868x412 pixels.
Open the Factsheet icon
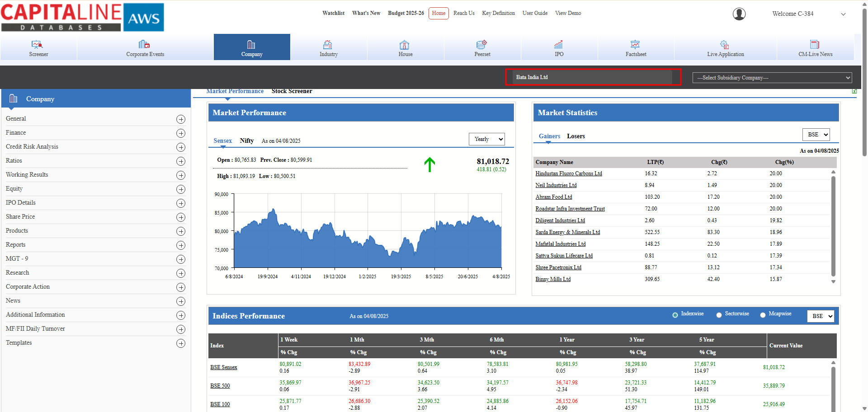[635, 44]
